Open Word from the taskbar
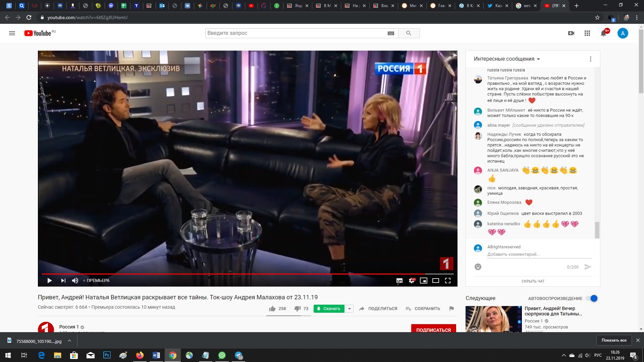 (x=156, y=355)
